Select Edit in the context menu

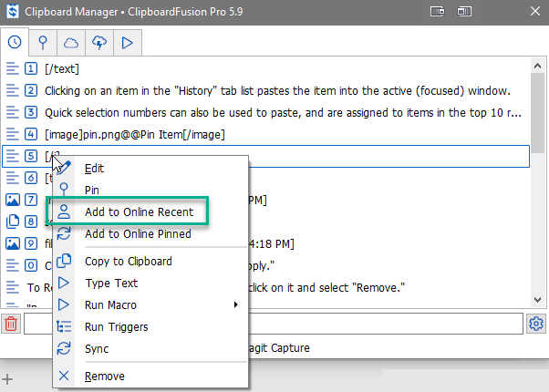tap(150, 169)
